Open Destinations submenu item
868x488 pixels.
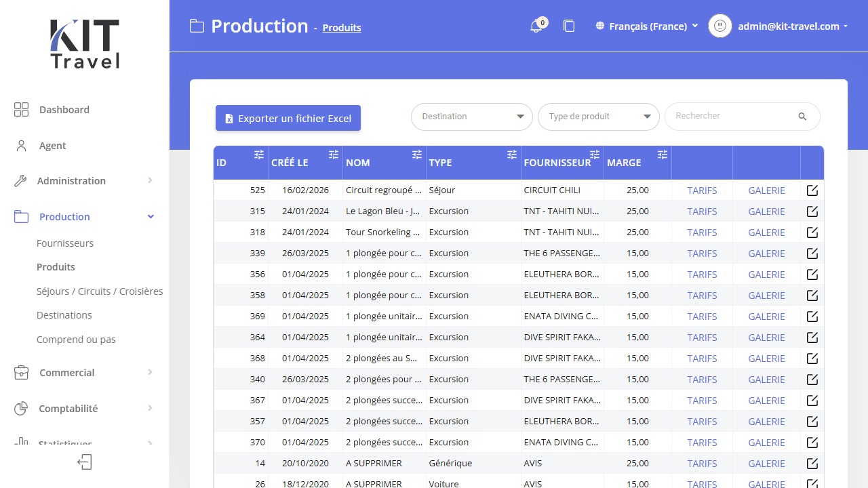[x=64, y=315]
